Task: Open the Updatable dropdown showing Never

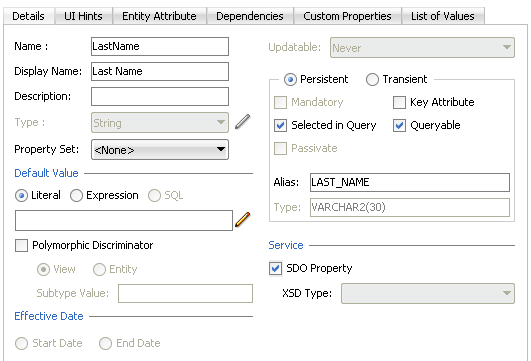Action: pyautogui.click(x=422, y=47)
